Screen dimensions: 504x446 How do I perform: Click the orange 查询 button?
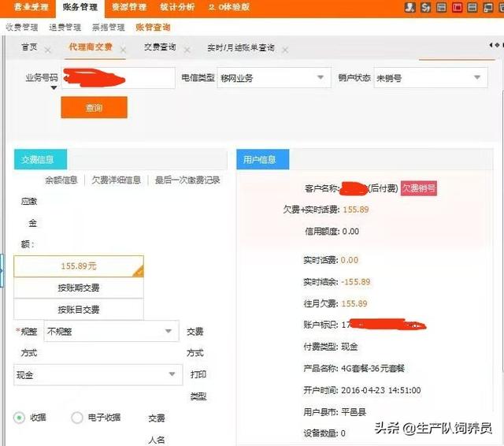coord(94,108)
